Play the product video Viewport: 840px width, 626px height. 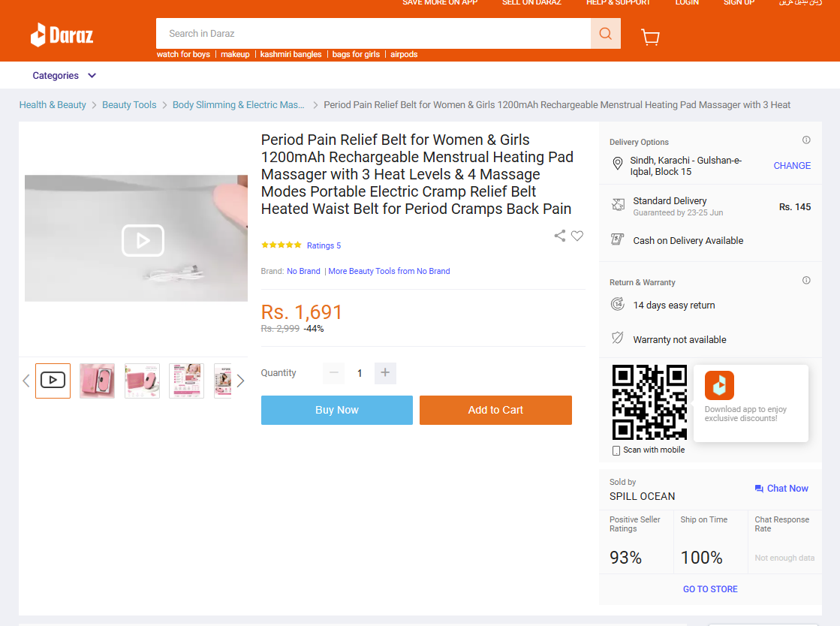pos(143,240)
